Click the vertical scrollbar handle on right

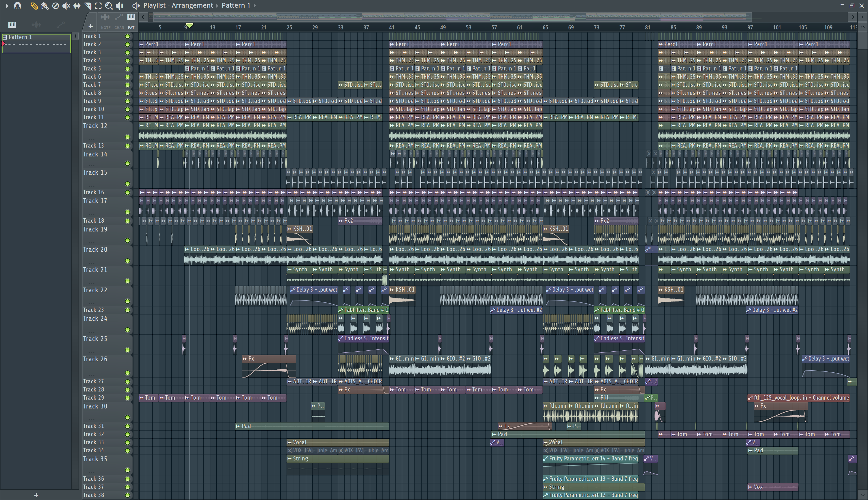tap(862, 41)
